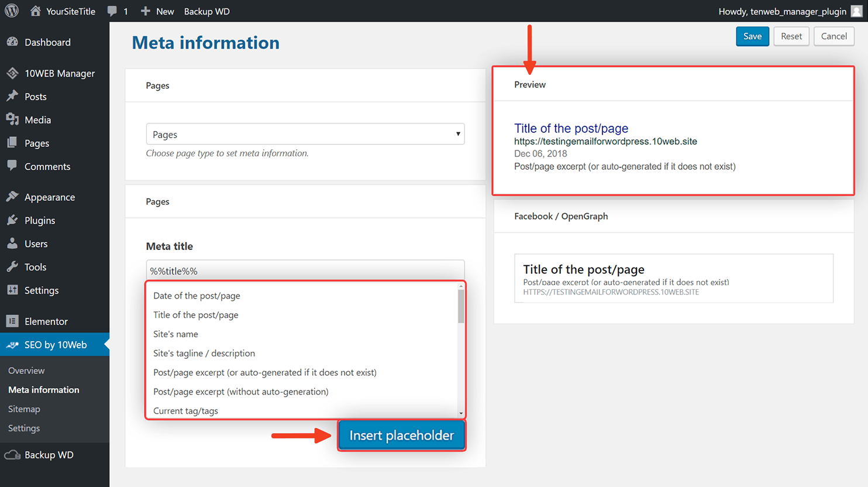
Task: Click the Facebook / OpenGraph preview card
Action: [674, 278]
